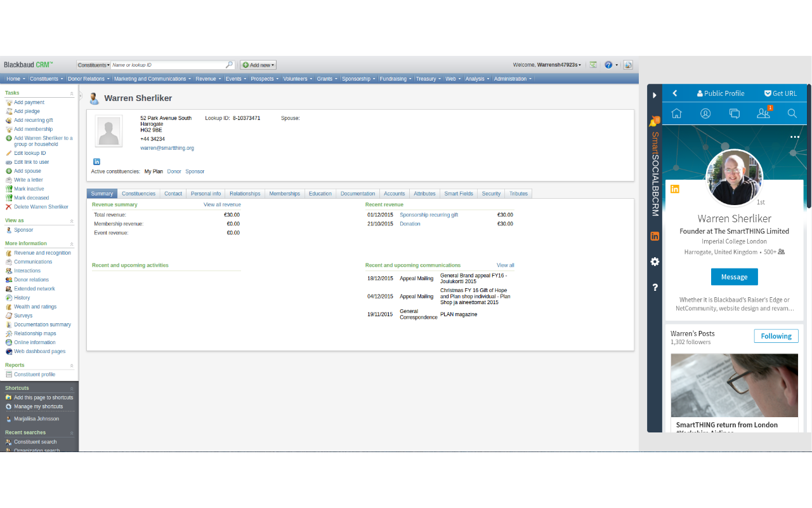Open the SmartTHING post image
812x508 pixels.
pos(735,385)
